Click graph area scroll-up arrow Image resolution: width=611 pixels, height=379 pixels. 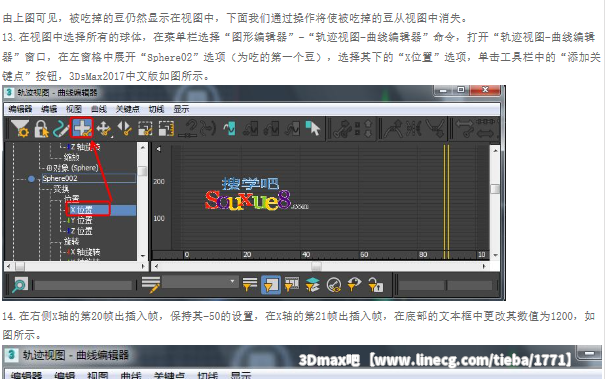[x=495, y=150]
